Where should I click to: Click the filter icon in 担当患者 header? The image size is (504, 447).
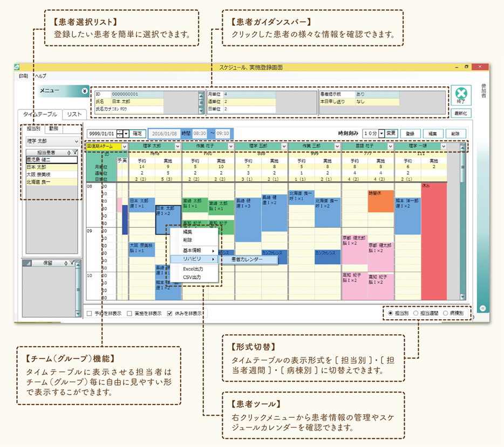[x=75, y=152]
